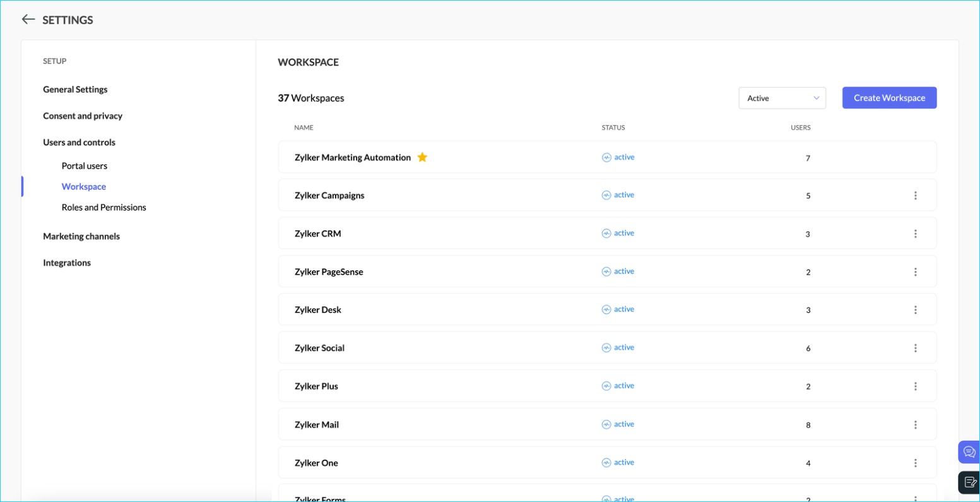
Task: Open the three-dot menu for Zylker CRM
Action: (915, 234)
